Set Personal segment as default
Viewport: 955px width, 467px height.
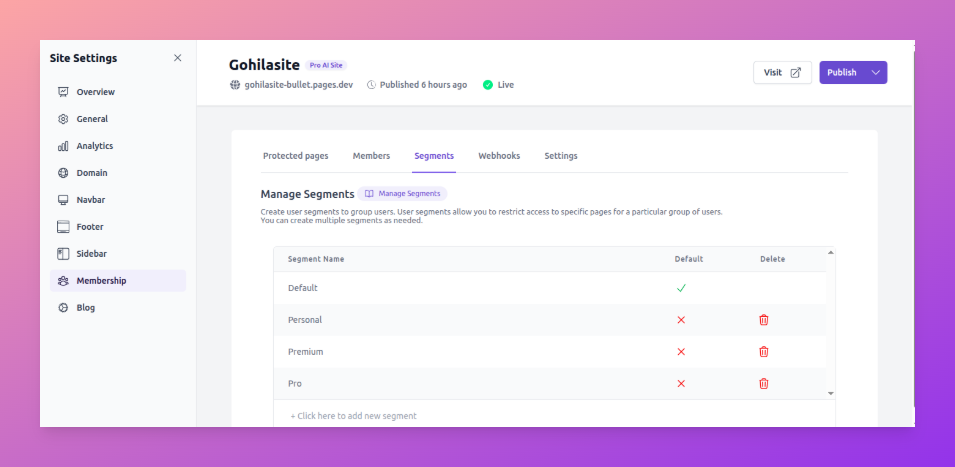click(681, 320)
